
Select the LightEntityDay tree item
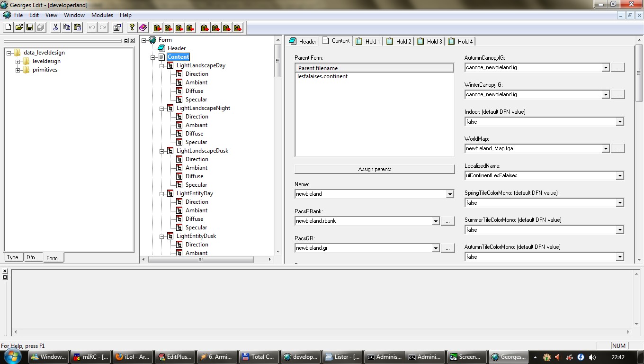click(195, 193)
